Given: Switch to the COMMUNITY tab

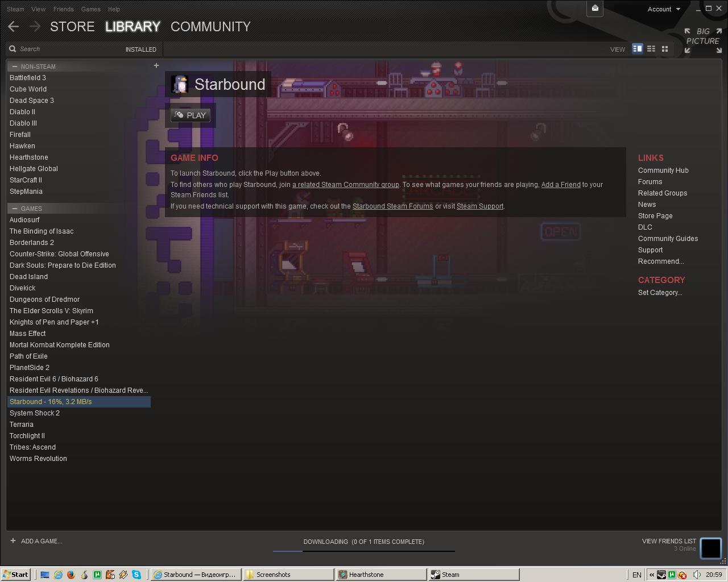Looking at the screenshot, I should [x=210, y=27].
